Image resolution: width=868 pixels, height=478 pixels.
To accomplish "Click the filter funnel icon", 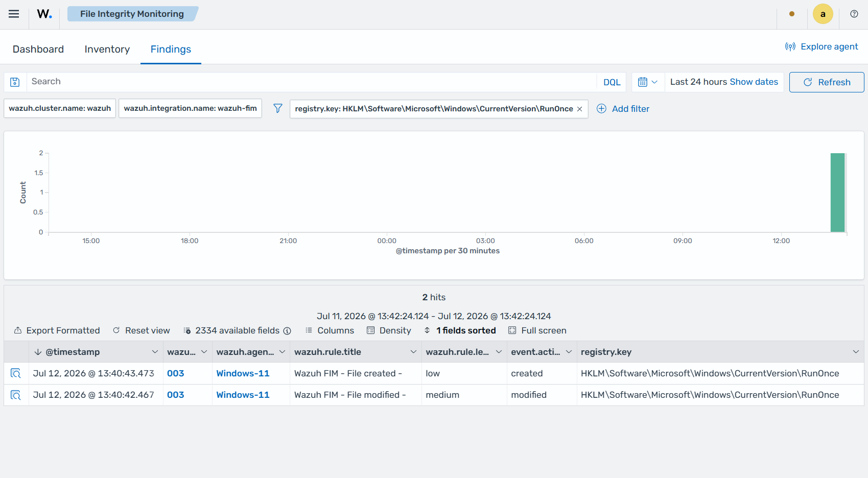I will 277,108.
